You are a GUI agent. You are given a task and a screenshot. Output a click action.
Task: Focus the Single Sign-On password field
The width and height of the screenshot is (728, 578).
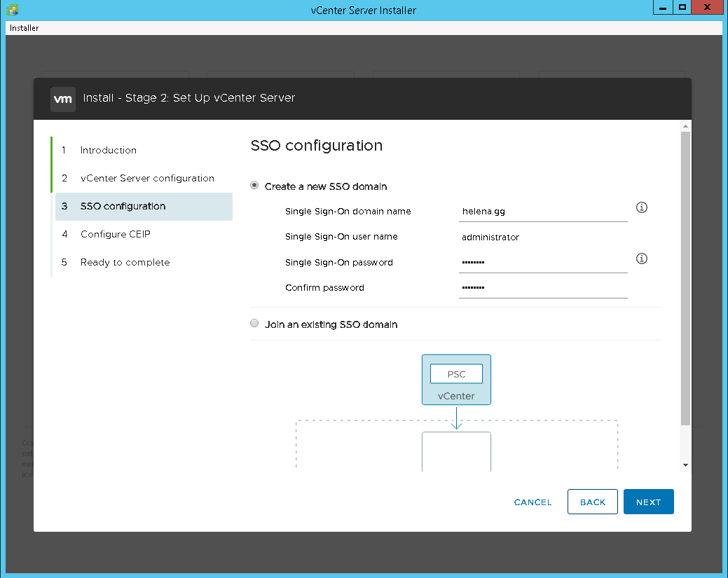click(x=543, y=263)
